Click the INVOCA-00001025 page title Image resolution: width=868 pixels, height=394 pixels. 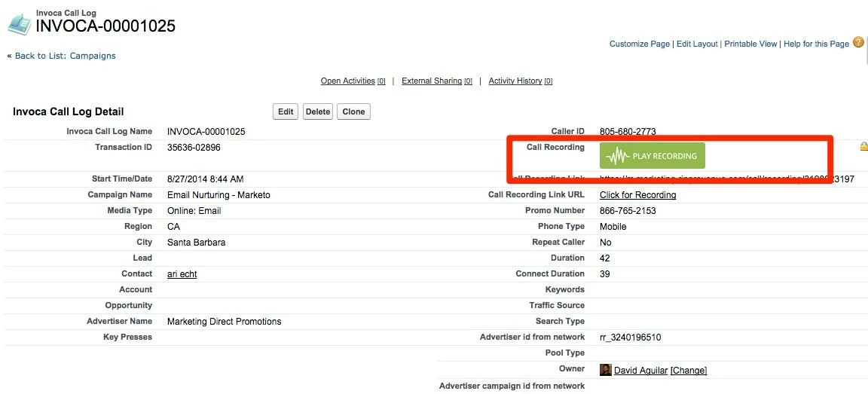[x=105, y=26]
